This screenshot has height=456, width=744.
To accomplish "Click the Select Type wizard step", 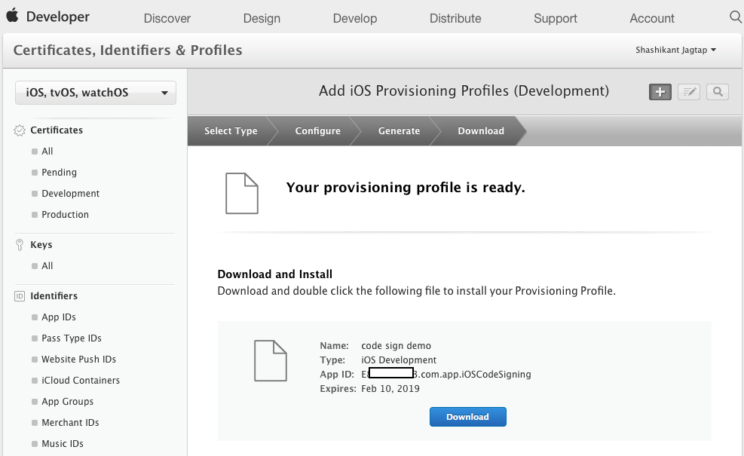I will (x=231, y=131).
